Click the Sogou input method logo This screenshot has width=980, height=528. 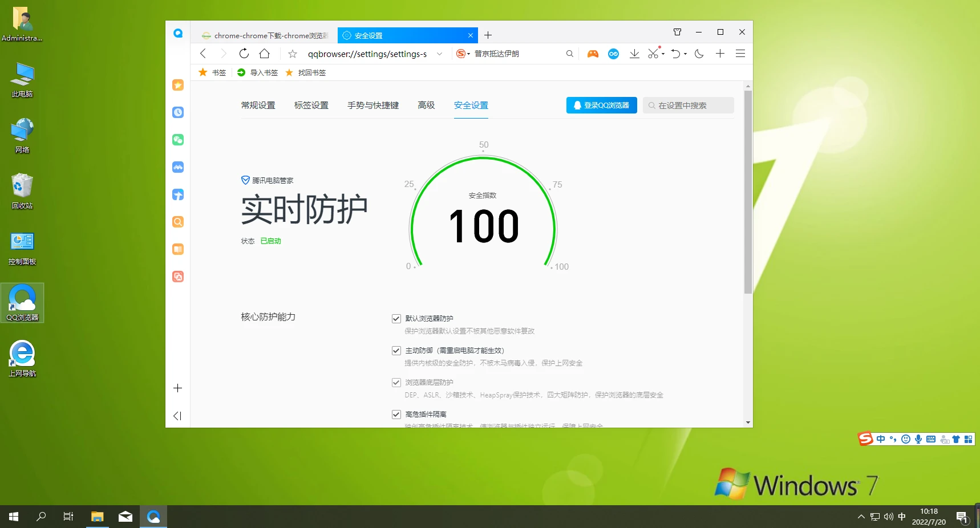tap(866, 438)
